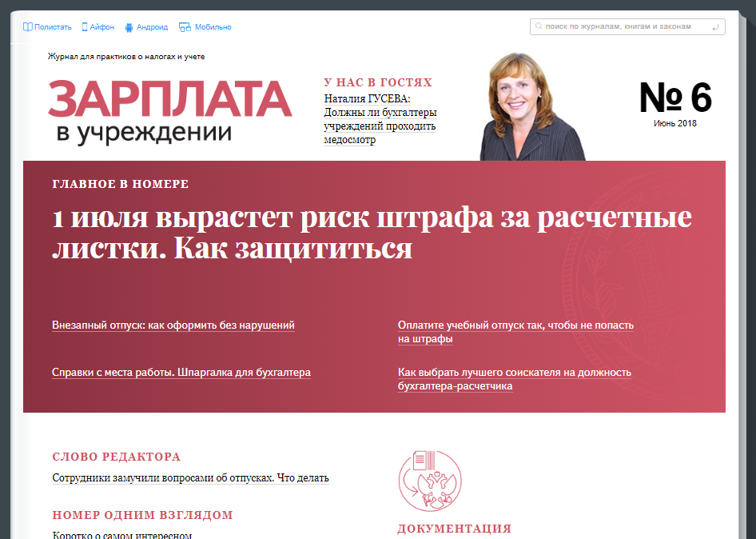The image size is (756, 539).
Task: Open article about выбрать лучшего соискателя бухгалтера-расчетчика
Action: coord(514,378)
